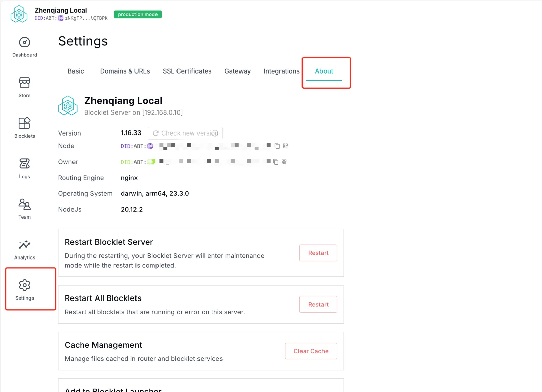
Task: Show QR code for Owner DID
Action: 284,162
